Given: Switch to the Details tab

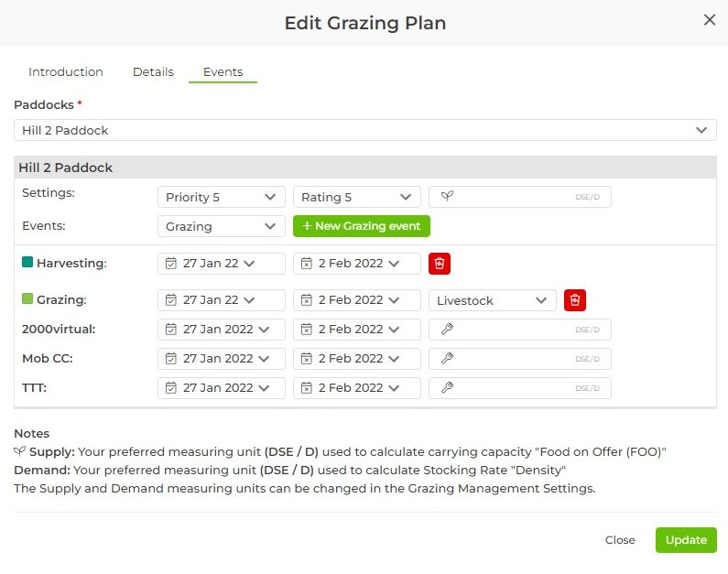Looking at the screenshot, I should [153, 72].
